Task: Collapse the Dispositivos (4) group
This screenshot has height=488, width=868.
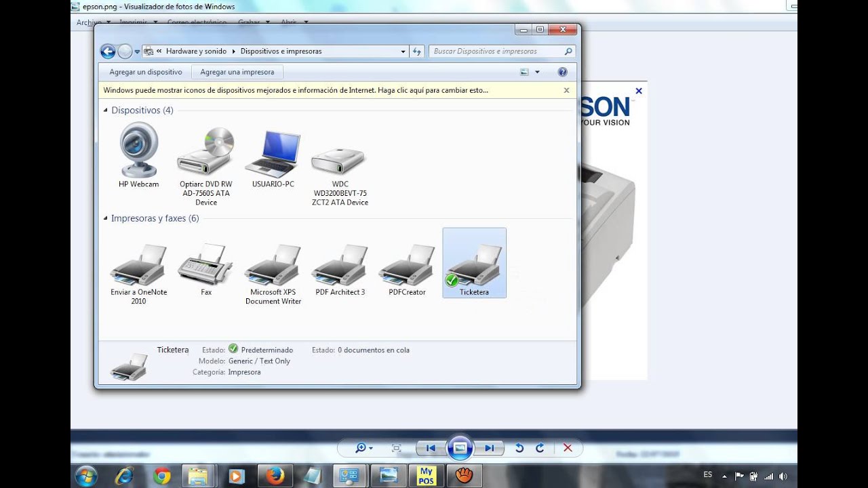Action: click(x=106, y=110)
